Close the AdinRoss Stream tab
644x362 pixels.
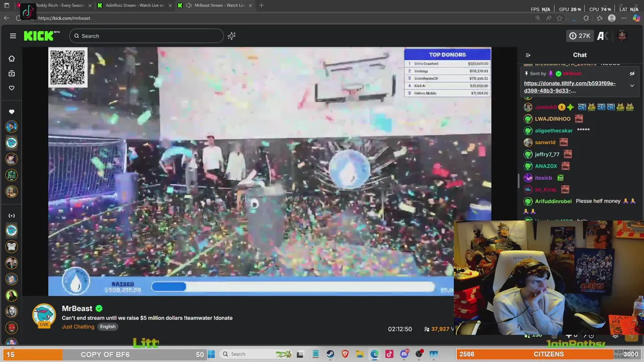coord(170,6)
